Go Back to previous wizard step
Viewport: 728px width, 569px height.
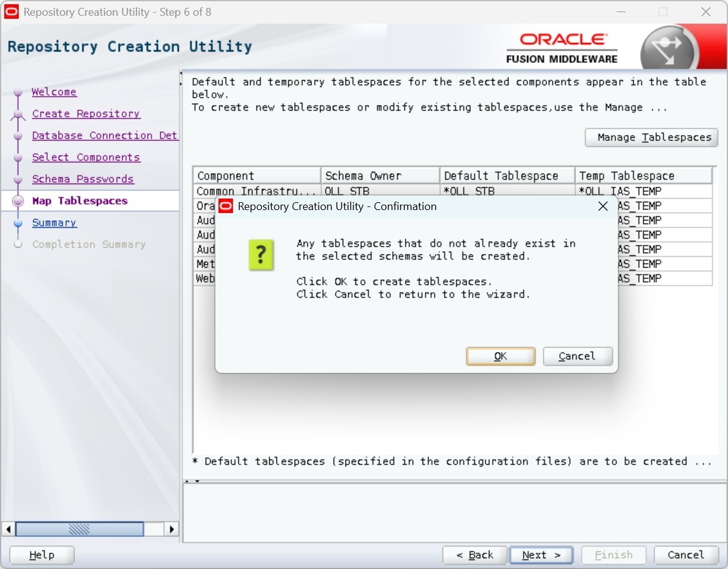pyautogui.click(x=474, y=555)
